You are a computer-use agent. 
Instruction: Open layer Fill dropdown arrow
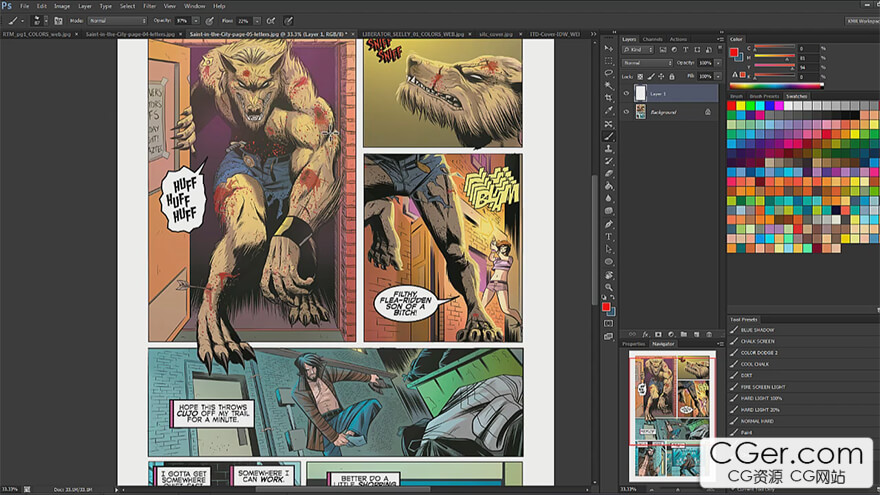tap(718, 76)
